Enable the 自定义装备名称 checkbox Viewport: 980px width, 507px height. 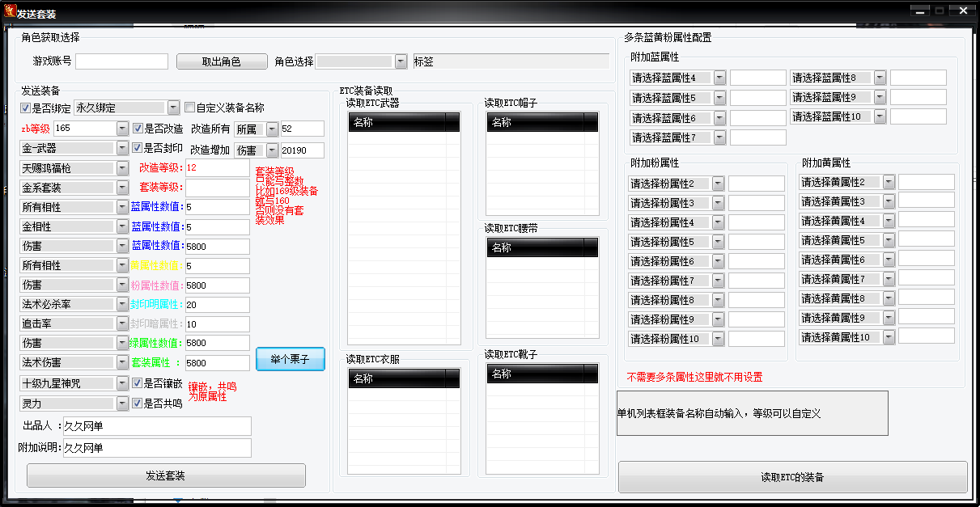[190, 108]
